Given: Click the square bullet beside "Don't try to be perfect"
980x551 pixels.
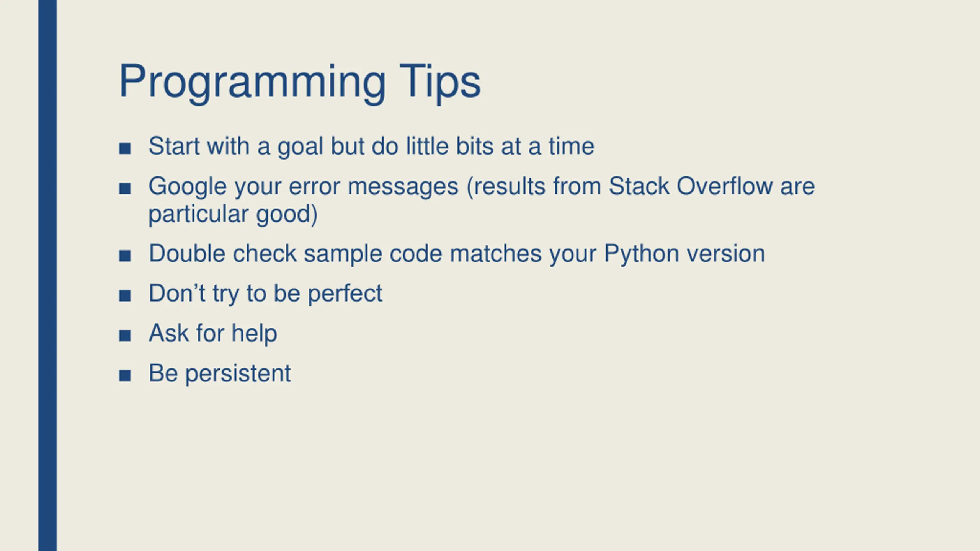Looking at the screenshot, I should tap(125, 295).
